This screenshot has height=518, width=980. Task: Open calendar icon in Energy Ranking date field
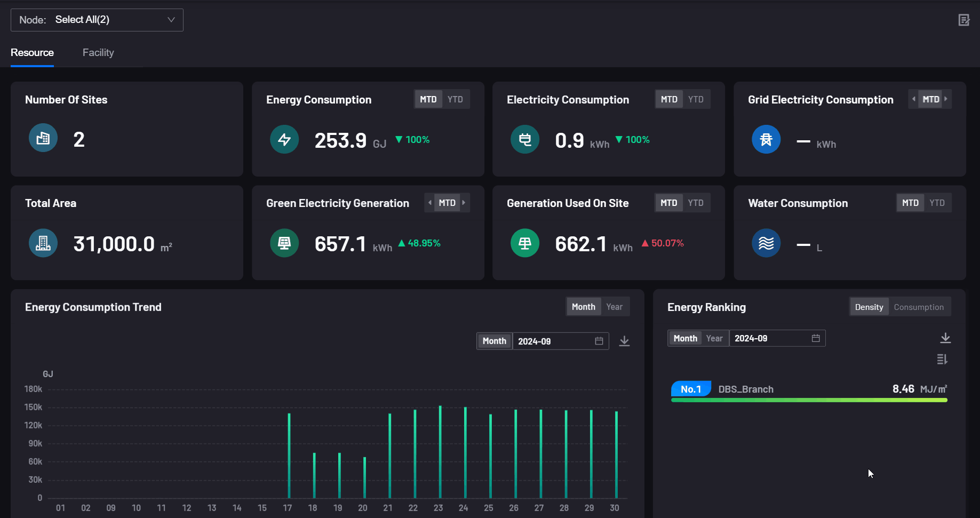(x=816, y=338)
